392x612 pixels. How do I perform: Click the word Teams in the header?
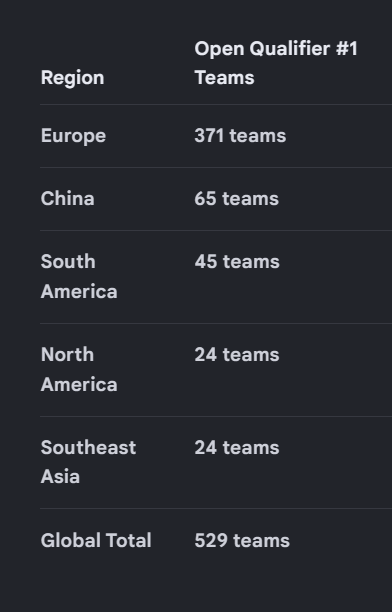point(225,78)
